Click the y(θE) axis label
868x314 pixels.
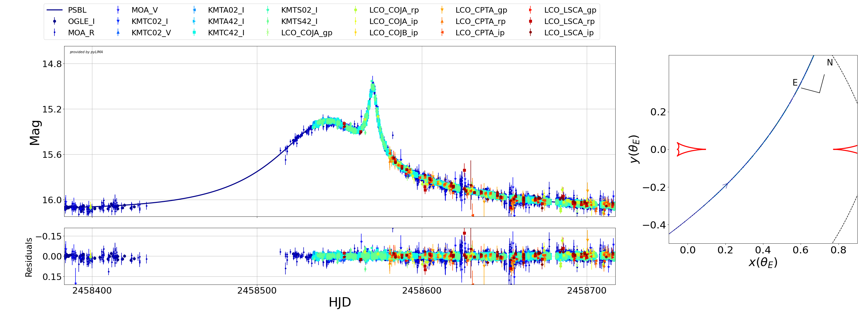pyautogui.click(x=634, y=149)
